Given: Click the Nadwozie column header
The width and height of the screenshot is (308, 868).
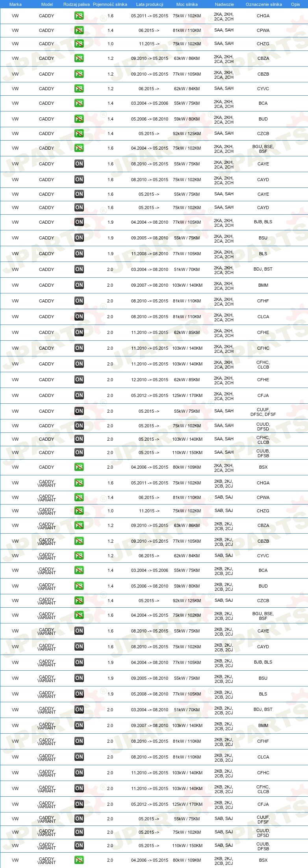Looking at the screenshot, I should (x=224, y=4).
